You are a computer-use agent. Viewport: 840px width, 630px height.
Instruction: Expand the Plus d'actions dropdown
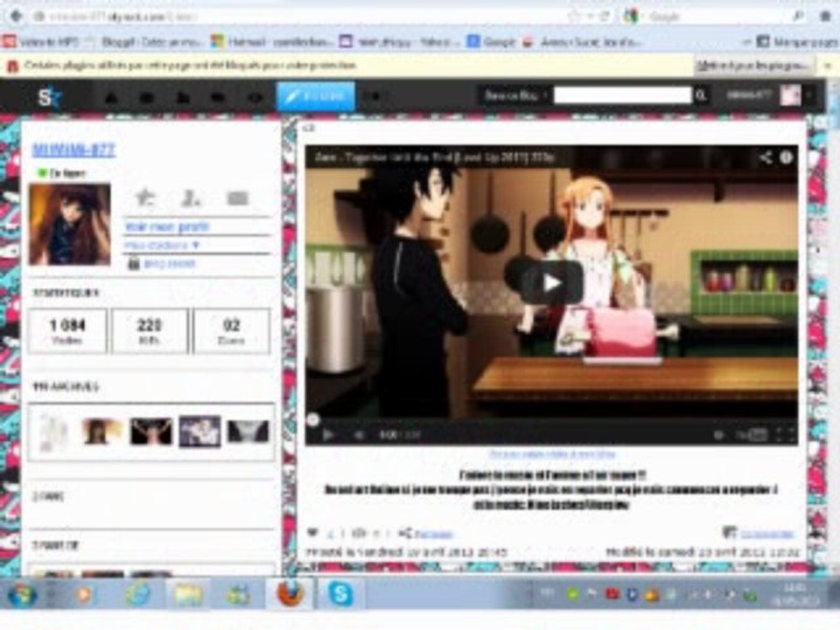(162, 245)
